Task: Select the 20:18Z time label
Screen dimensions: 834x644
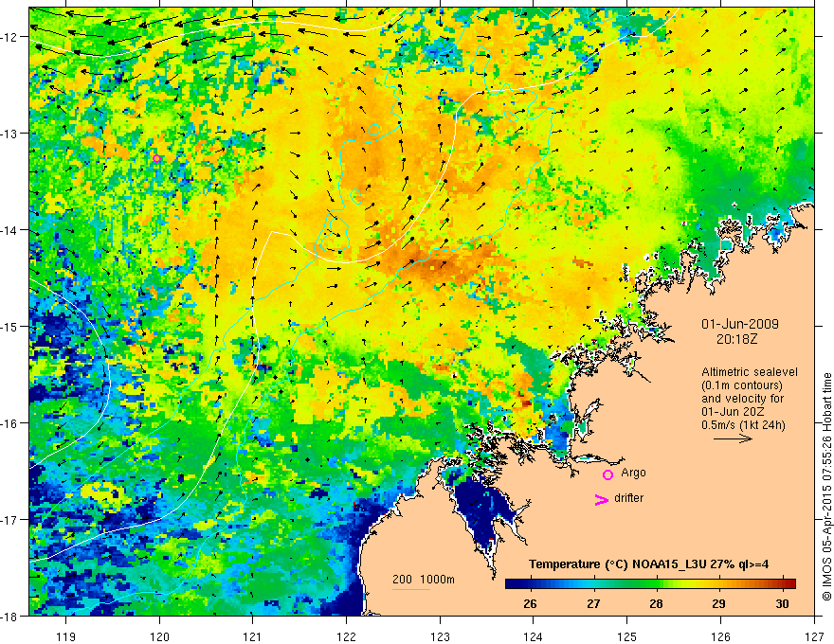Action: [736, 339]
